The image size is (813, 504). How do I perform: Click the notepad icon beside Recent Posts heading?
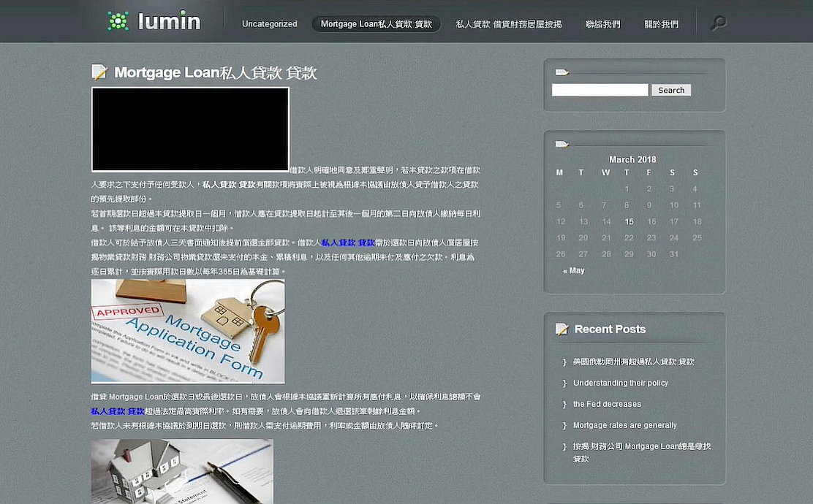(561, 329)
